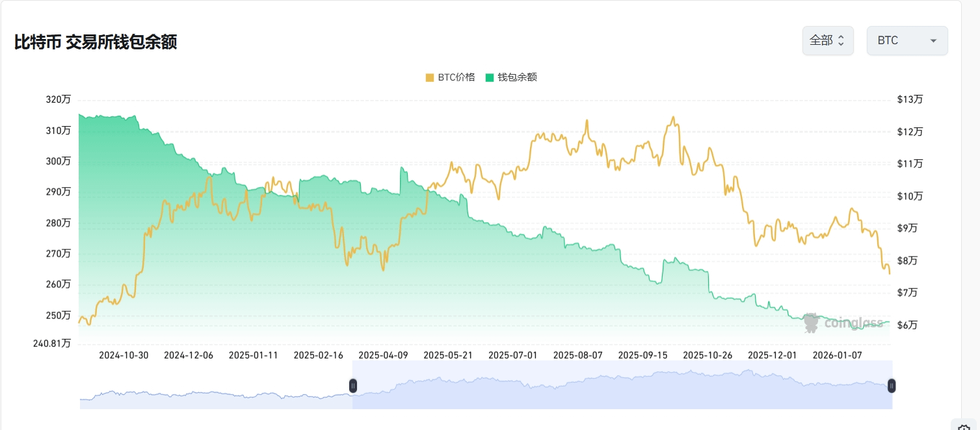Toggle BTC价格 series via yellow legend square
This screenshot has height=430, width=980.
[429, 77]
